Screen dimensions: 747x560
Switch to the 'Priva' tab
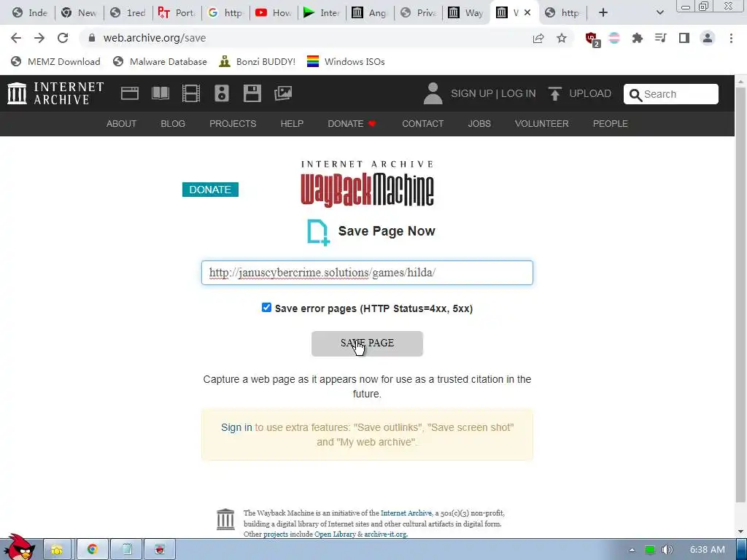[418, 13]
